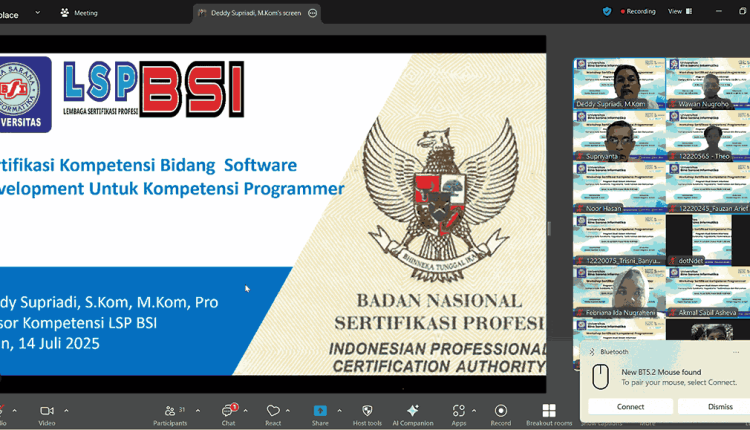Connect the BT5.2 Mouse
The image size is (750, 430).
(630, 407)
